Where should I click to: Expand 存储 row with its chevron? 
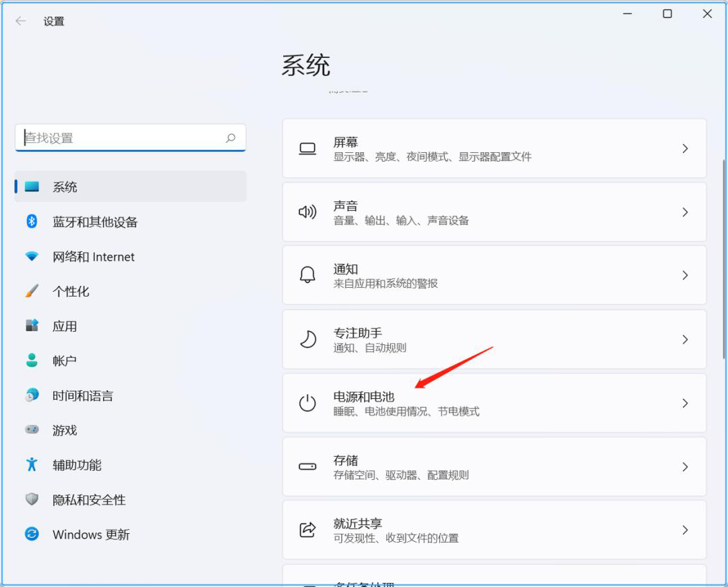tap(686, 467)
